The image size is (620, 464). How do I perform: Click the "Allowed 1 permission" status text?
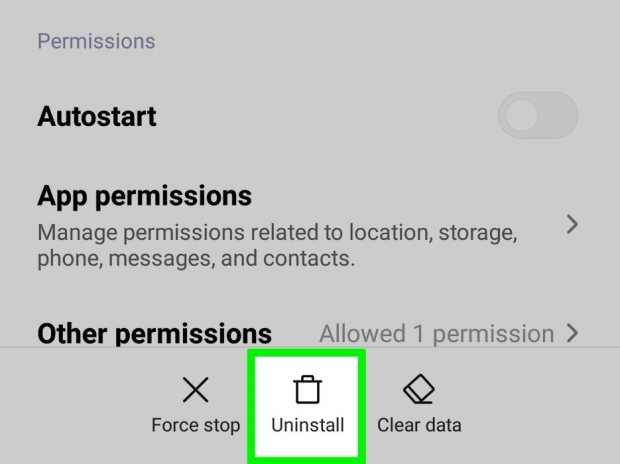436,333
